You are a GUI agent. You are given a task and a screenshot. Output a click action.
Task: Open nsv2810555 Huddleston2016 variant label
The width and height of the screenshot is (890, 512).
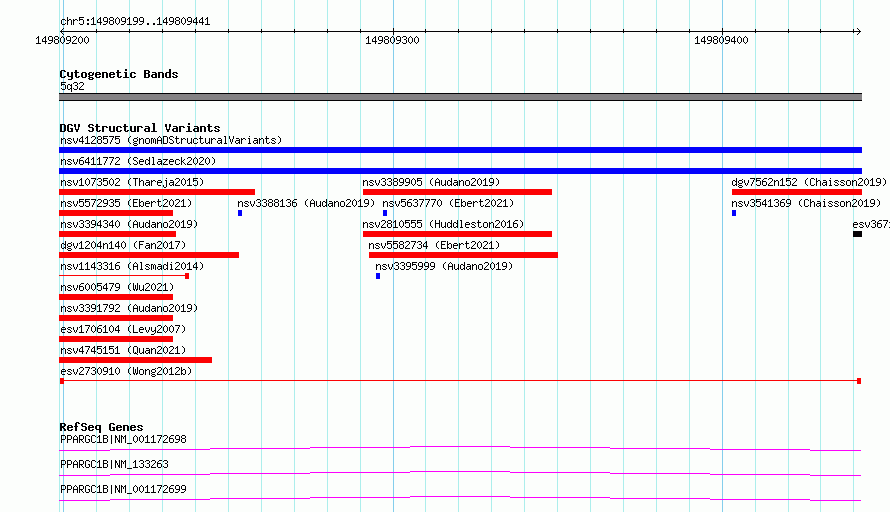pyautogui.click(x=443, y=224)
